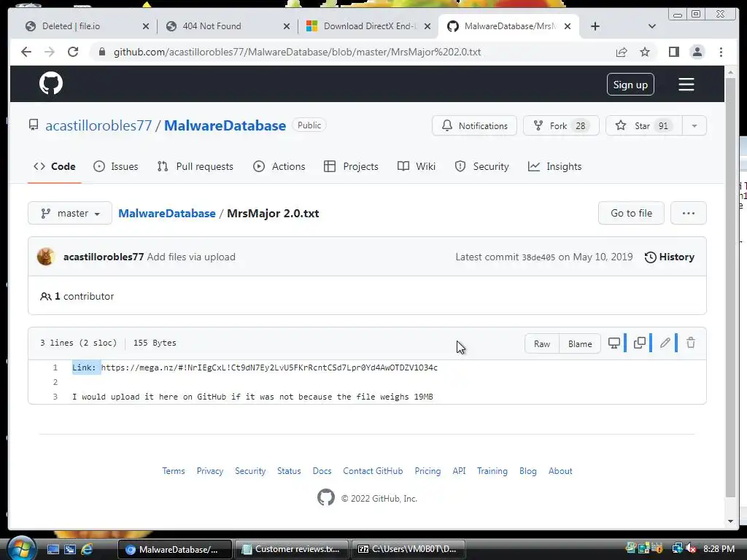
Task: Click the GitHub octocat logo in header
Action: (x=51, y=84)
